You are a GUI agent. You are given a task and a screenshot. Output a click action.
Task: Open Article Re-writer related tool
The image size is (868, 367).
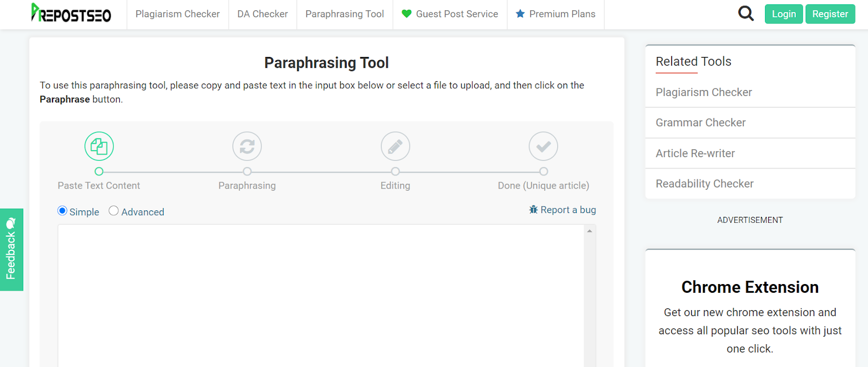click(695, 153)
